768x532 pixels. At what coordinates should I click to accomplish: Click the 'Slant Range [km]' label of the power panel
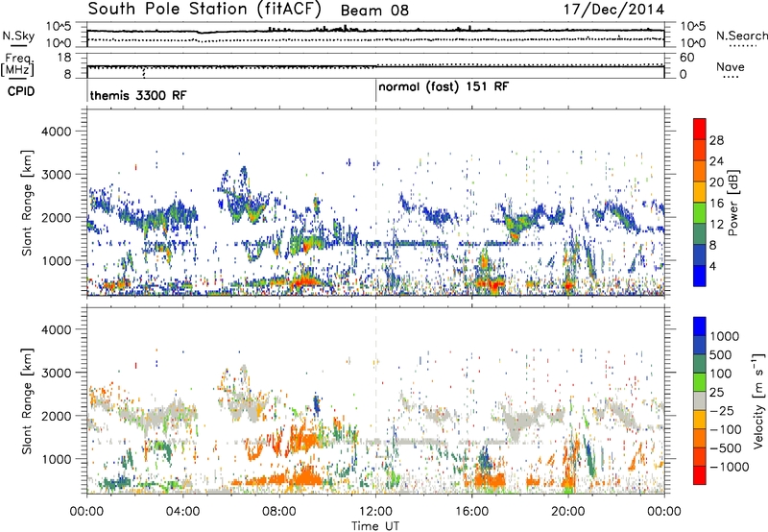[27, 203]
